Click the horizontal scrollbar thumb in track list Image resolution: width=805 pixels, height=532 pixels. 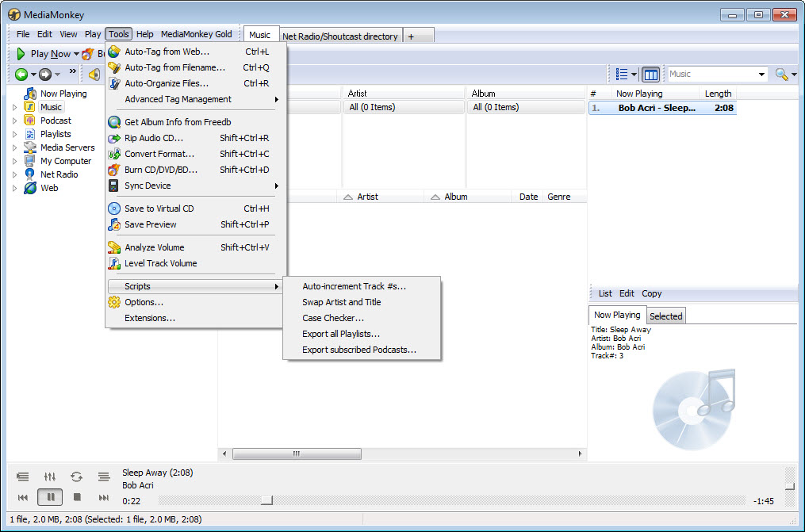pyautogui.click(x=297, y=454)
